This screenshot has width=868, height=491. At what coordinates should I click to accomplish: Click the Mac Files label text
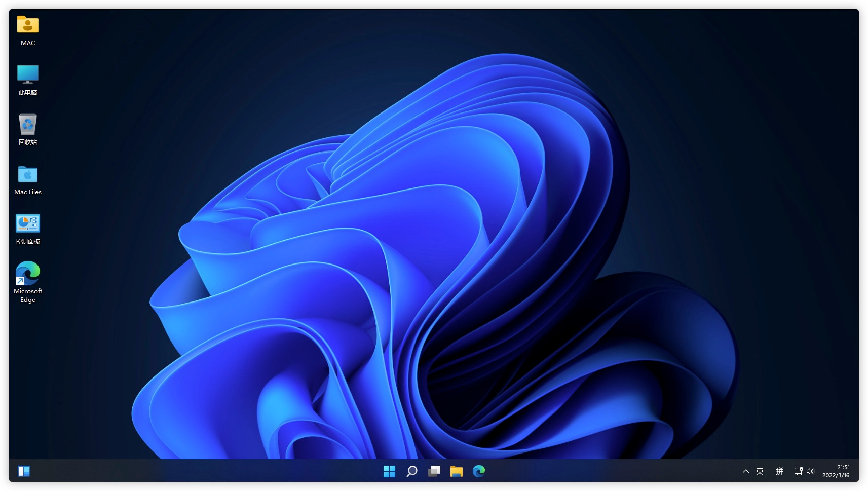click(28, 192)
